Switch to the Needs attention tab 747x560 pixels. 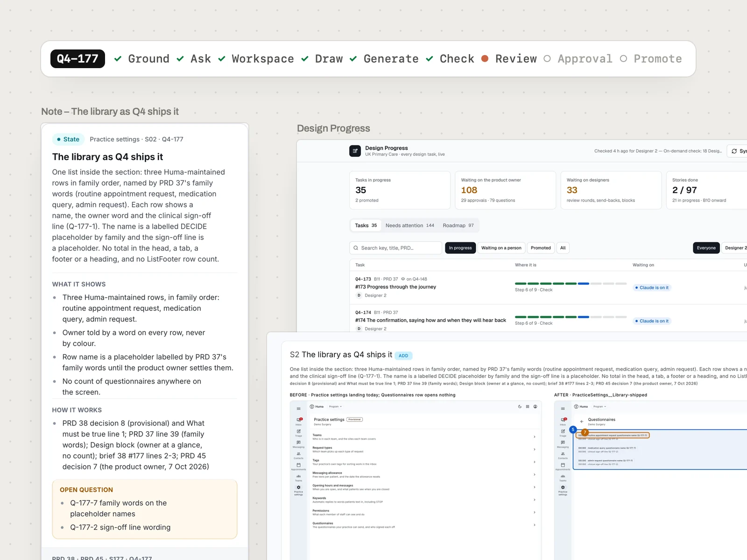coord(410,225)
